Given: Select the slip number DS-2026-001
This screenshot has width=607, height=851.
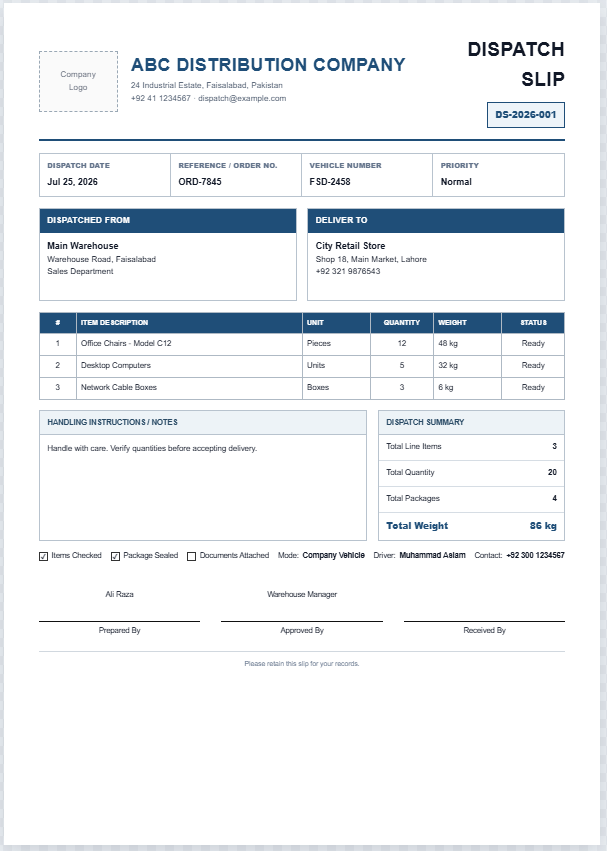Looking at the screenshot, I should click(526, 115).
